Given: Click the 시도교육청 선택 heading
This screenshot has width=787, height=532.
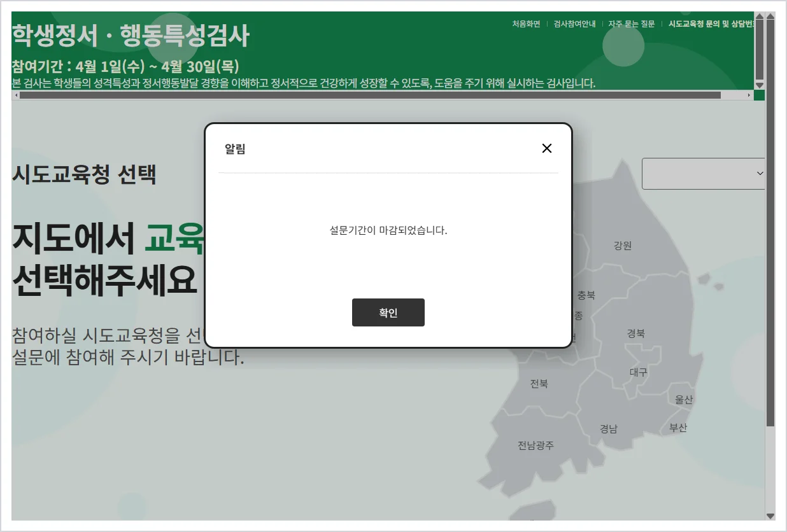Looking at the screenshot, I should click(x=84, y=174).
